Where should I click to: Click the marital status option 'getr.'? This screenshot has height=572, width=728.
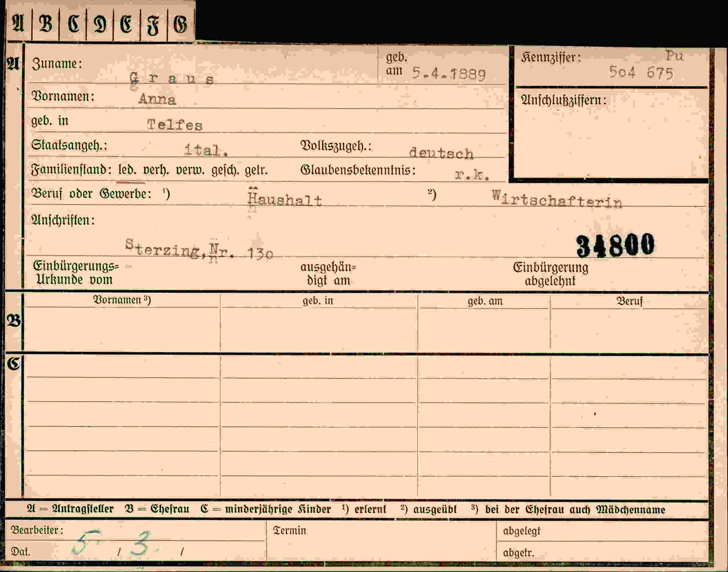tap(257, 170)
